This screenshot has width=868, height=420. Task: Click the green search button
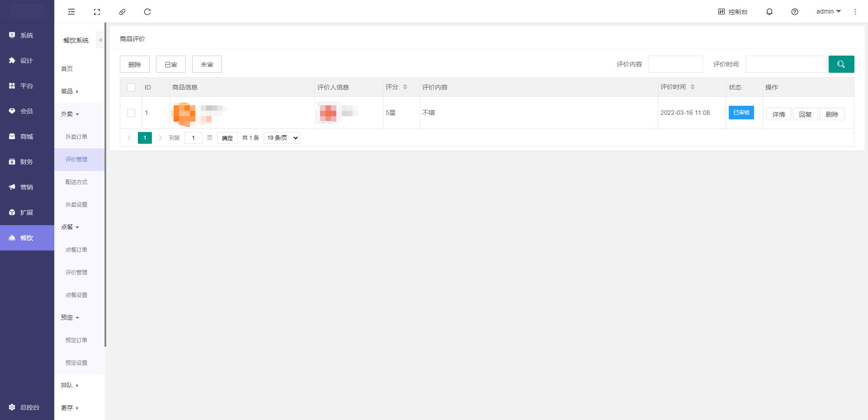coord(841,64)
